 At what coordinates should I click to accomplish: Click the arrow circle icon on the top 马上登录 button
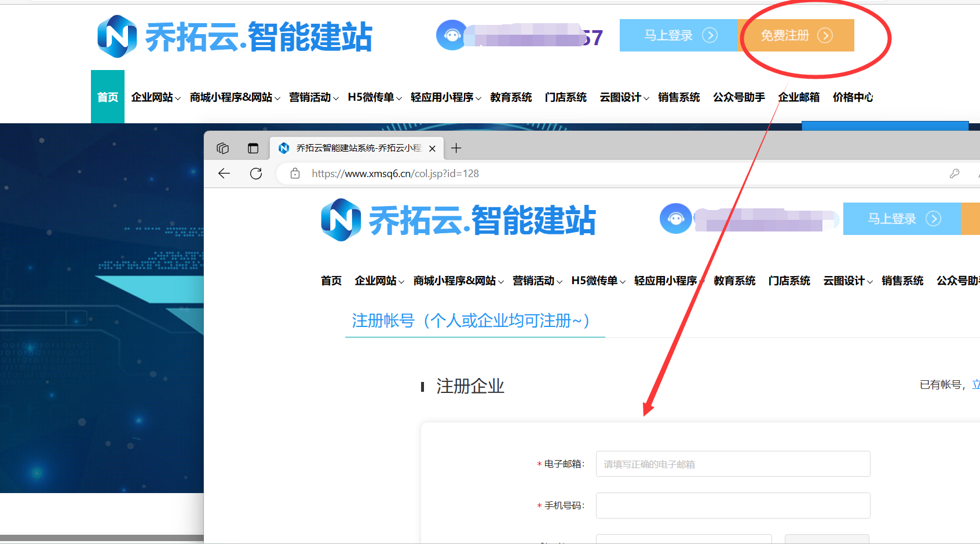(x=710, y=35)
